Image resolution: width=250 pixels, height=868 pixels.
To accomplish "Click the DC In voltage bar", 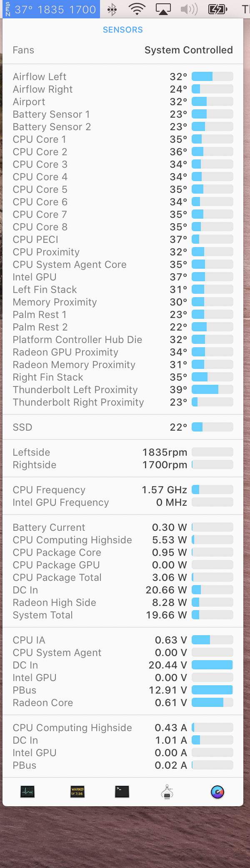I will coord(212,665).
